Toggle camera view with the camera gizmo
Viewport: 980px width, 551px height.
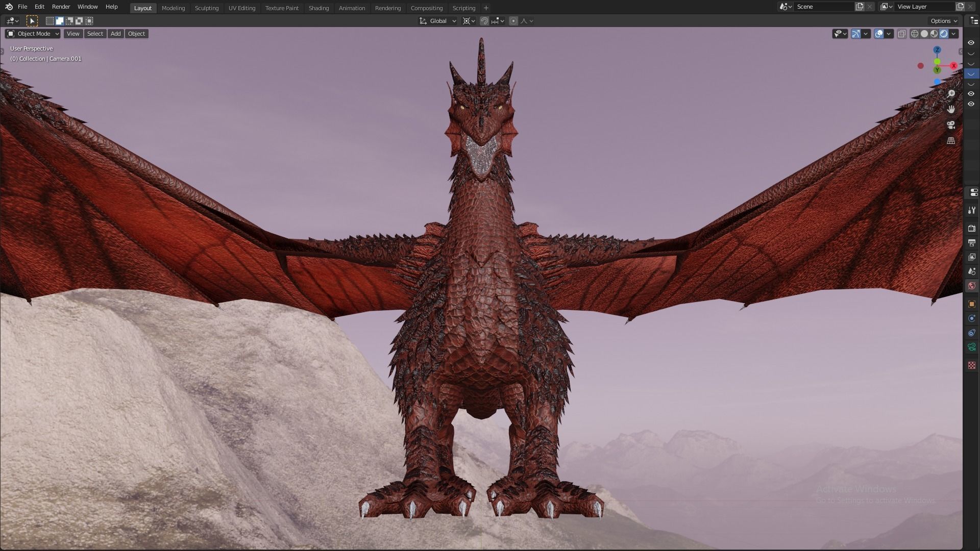tap(951, 125)
